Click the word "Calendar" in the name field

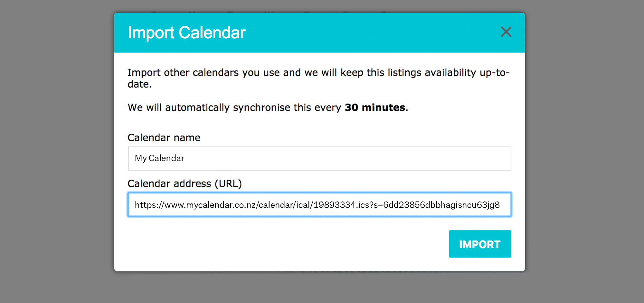[x=166, y=158]
